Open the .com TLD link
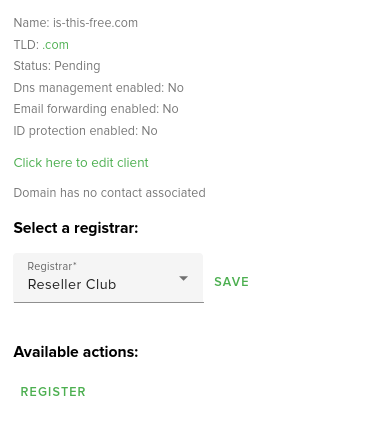 coord(55,44)
